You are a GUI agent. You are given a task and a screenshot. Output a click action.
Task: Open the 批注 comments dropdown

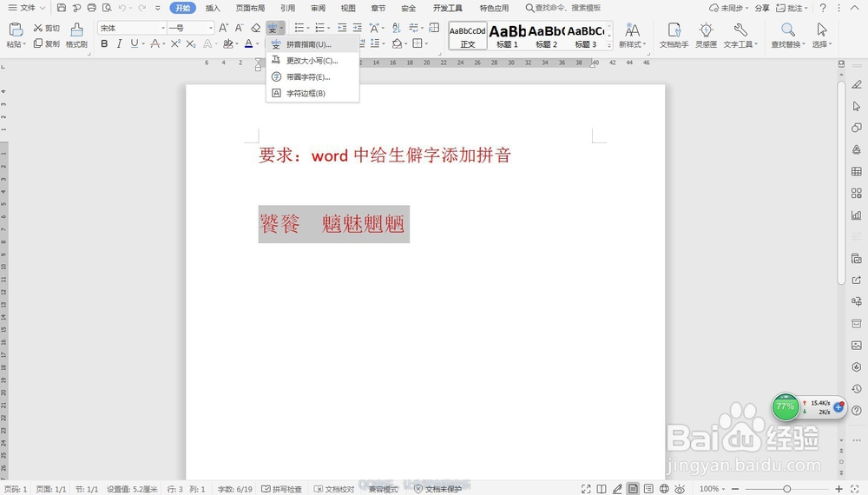pos(792,8)
